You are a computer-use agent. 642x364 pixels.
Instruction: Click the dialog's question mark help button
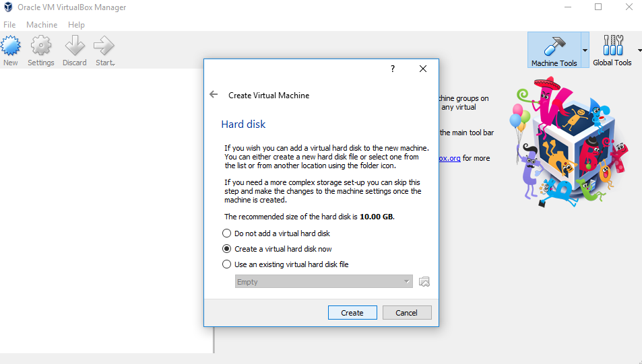pos(393,69)
